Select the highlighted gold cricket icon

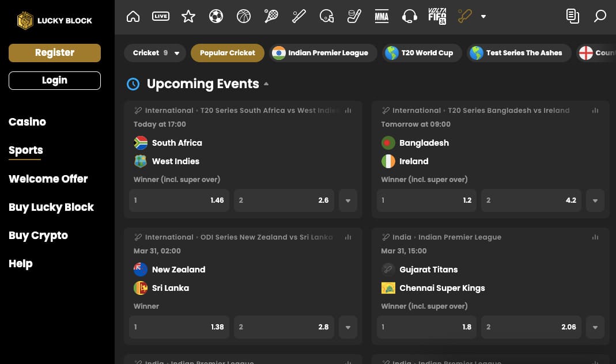pyautogui.click(x=465, y=17)
